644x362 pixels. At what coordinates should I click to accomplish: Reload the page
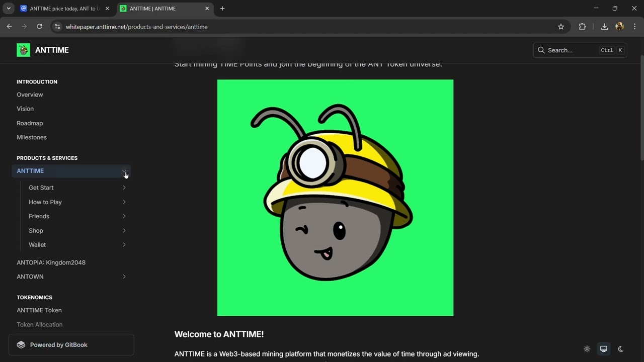click(39, 27)
